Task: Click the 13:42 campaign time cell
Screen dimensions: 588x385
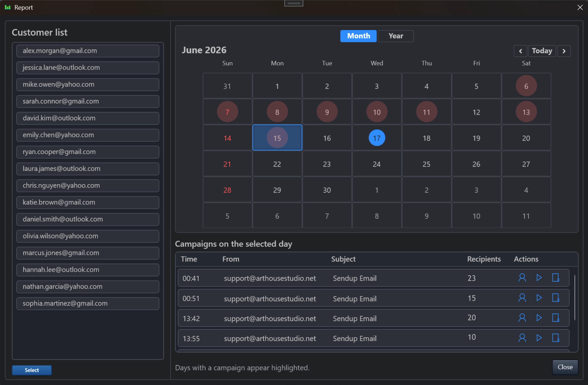Action: pos(191,318)
